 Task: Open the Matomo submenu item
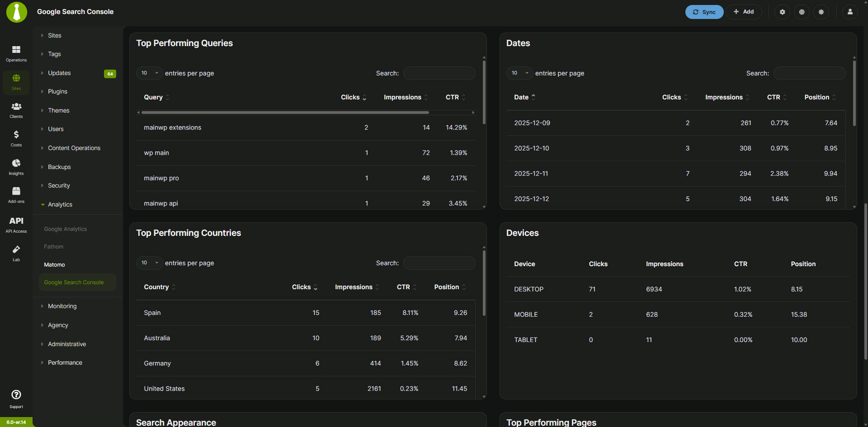pos(55,264)
